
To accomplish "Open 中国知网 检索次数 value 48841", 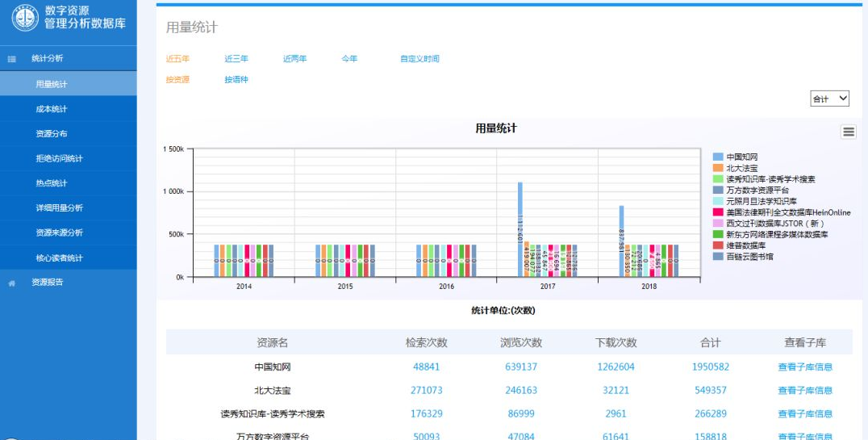I will point(426,367).
